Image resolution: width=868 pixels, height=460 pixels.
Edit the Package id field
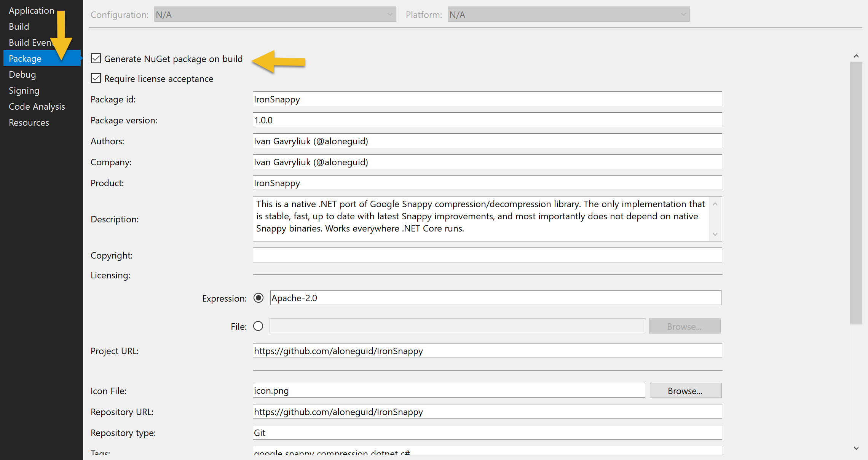tap(487, 99)
